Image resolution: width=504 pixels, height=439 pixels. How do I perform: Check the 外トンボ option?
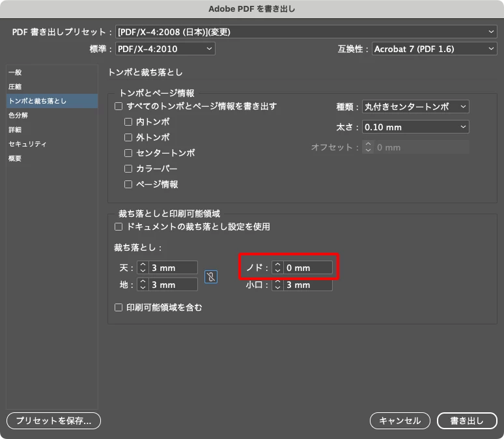pyautogui.click(x=128, y=137)
